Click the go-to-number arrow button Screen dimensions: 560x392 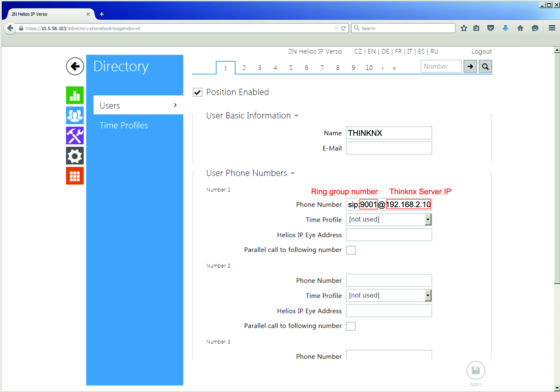click(x=470, y=67)
